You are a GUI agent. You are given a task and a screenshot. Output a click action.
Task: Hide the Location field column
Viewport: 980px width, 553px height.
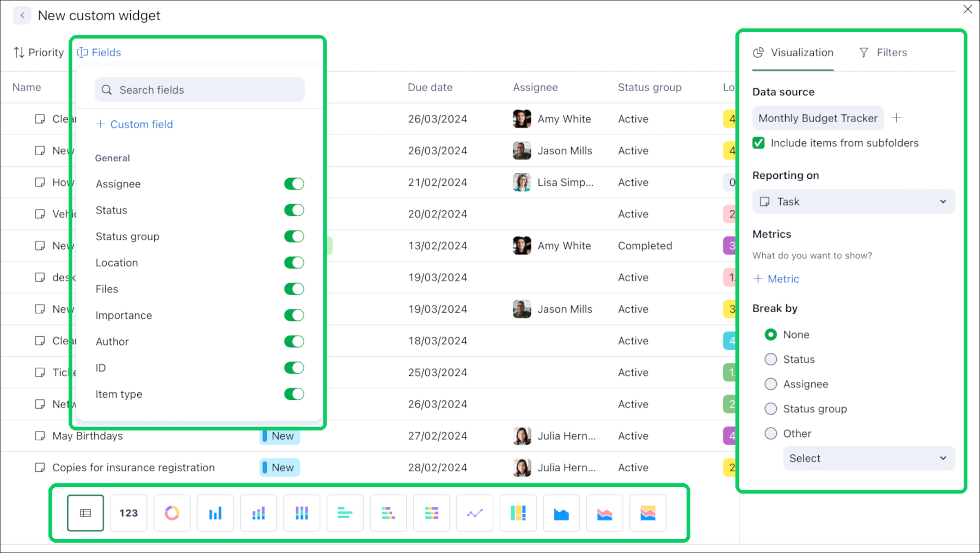(294, 263)
